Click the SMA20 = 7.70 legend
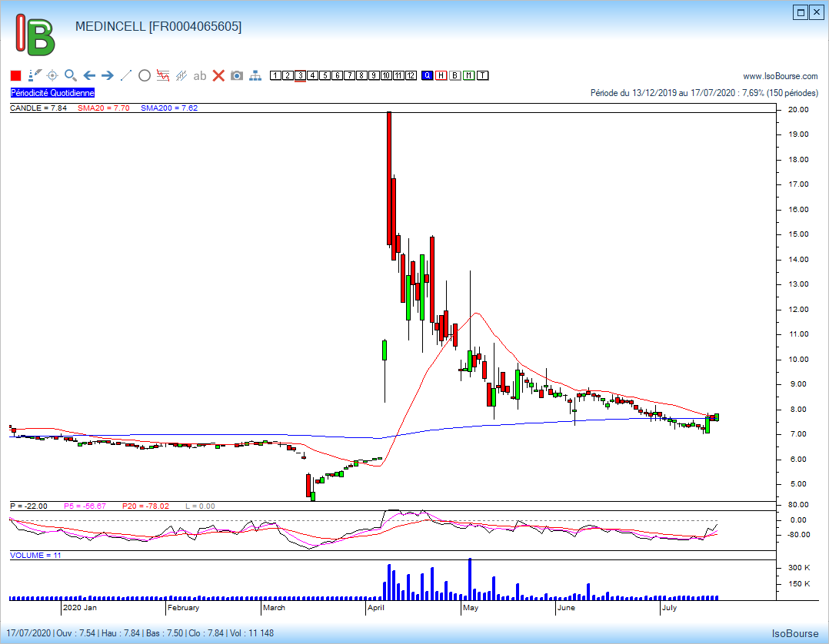 click(104, 108)
